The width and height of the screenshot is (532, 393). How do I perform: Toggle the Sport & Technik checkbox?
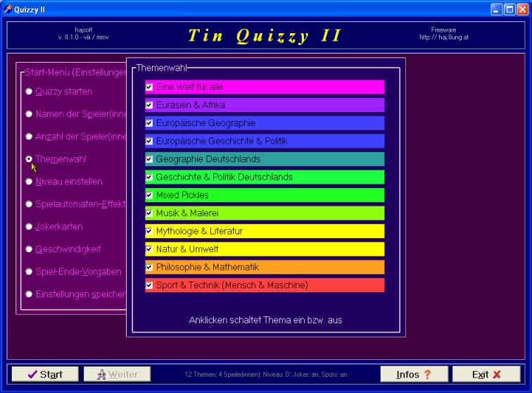tap(149, 285)
